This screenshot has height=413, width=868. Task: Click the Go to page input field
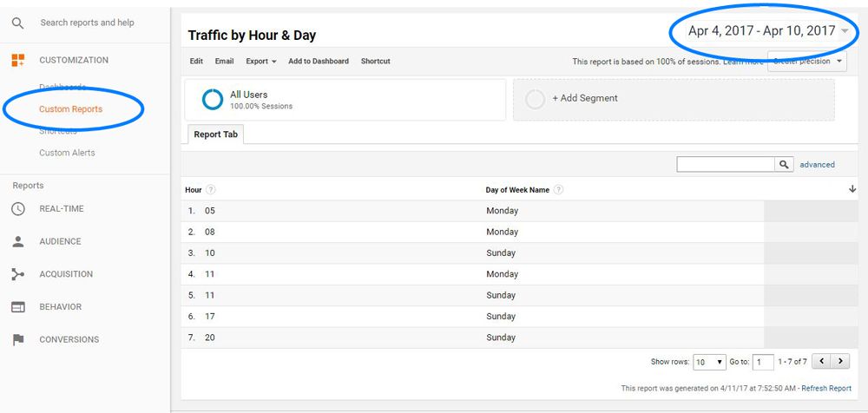[763, 362]
